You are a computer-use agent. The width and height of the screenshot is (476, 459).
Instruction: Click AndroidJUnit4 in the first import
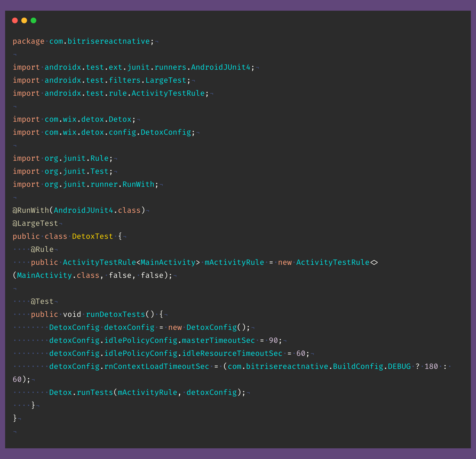click(221, 67)
